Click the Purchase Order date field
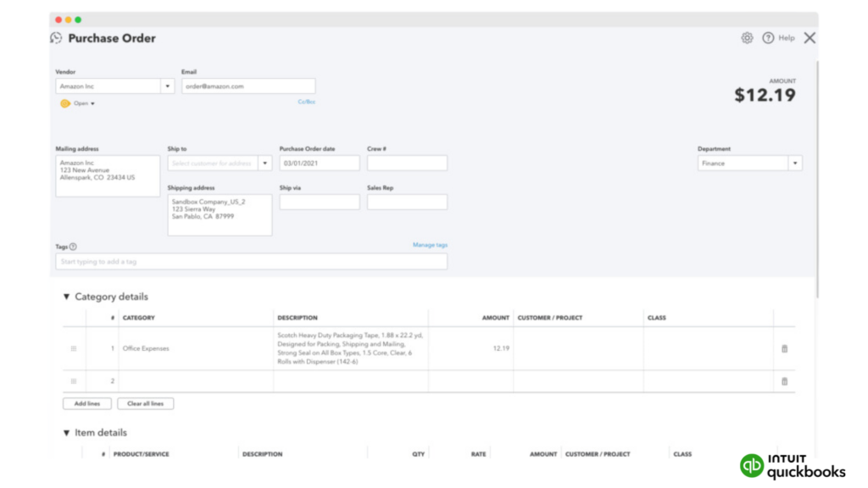868x488 pixels. click(320, 164)
